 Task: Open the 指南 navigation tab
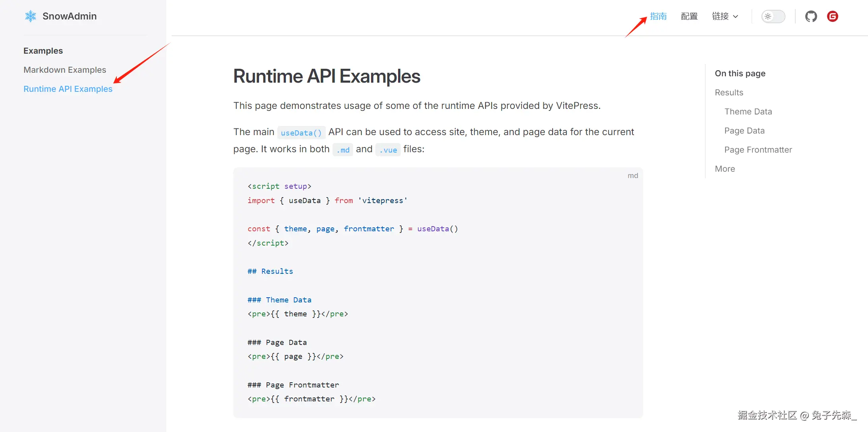point(658,16)
